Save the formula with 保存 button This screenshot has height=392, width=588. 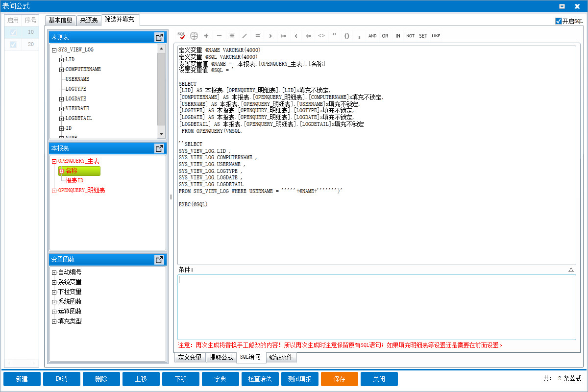pyautogui.click(x=340, y=379)
